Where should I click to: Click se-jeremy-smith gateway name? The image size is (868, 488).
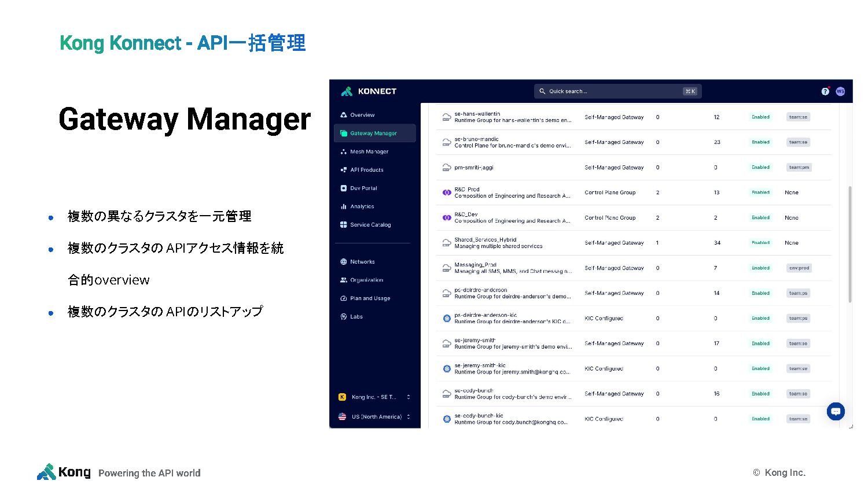475,341
